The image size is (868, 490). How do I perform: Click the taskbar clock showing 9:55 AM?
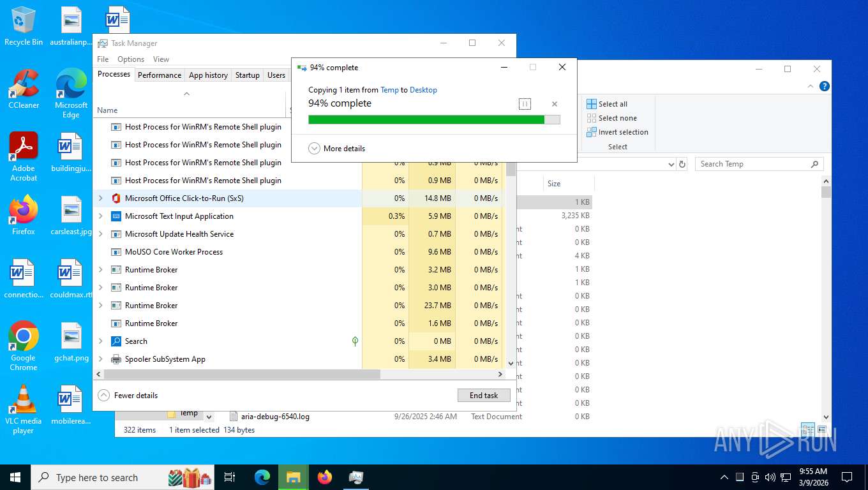813,477
